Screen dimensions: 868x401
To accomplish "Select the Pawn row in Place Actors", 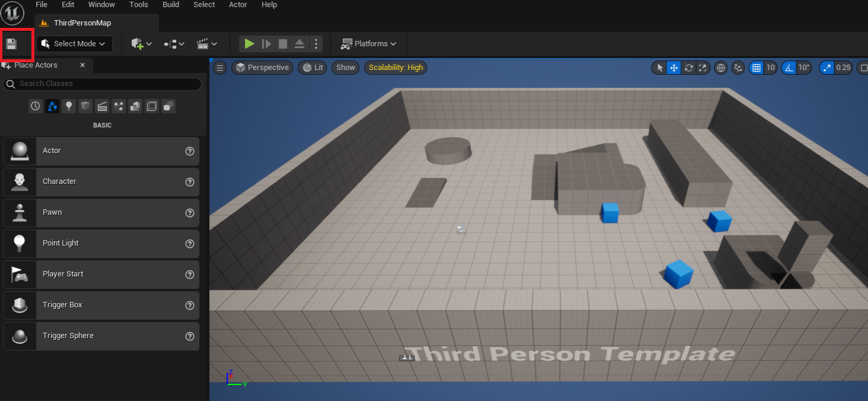I will pyautogui.click(x=101, y=212).
